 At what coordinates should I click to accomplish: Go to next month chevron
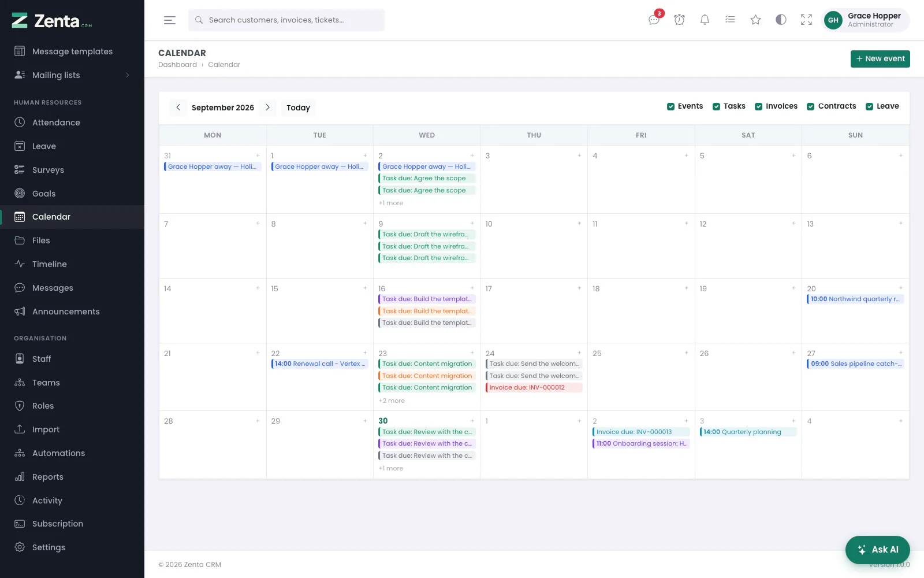point(268,108)
